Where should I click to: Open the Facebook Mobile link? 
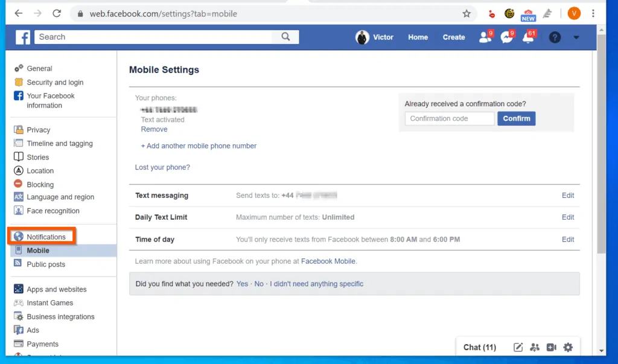pos(328,261)
